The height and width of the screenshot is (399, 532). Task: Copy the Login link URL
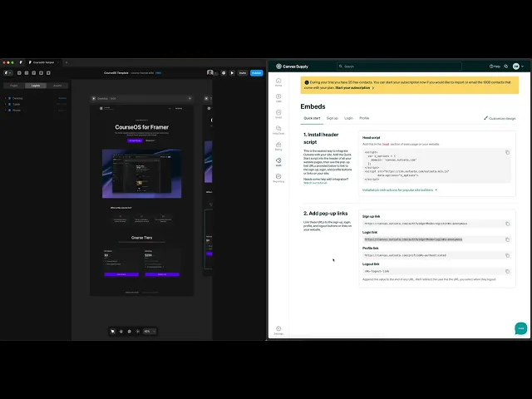[507, 239]
